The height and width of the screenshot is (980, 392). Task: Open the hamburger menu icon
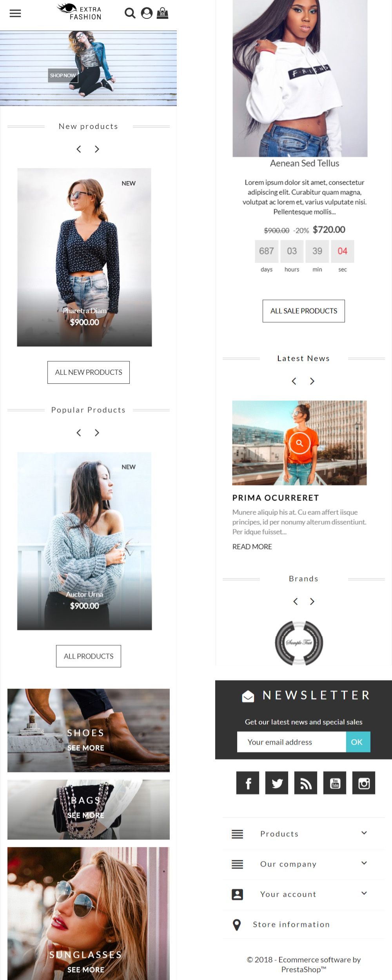coord(15,13)
